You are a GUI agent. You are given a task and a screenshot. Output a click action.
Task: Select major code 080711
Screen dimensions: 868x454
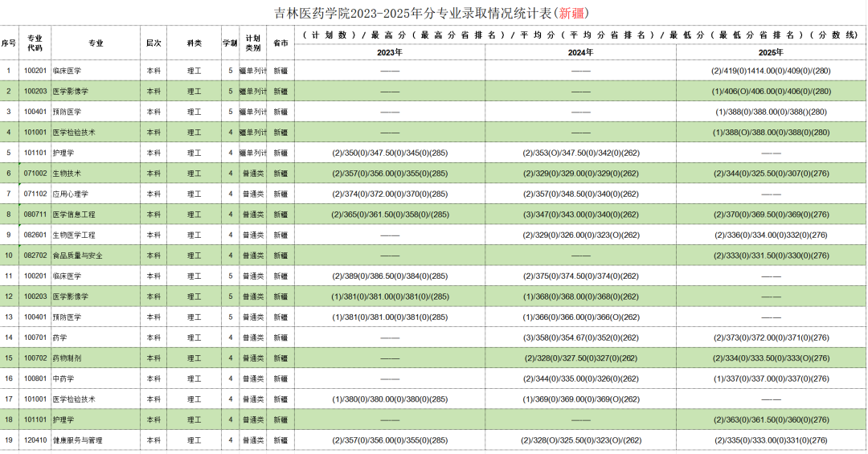[35, 215]
